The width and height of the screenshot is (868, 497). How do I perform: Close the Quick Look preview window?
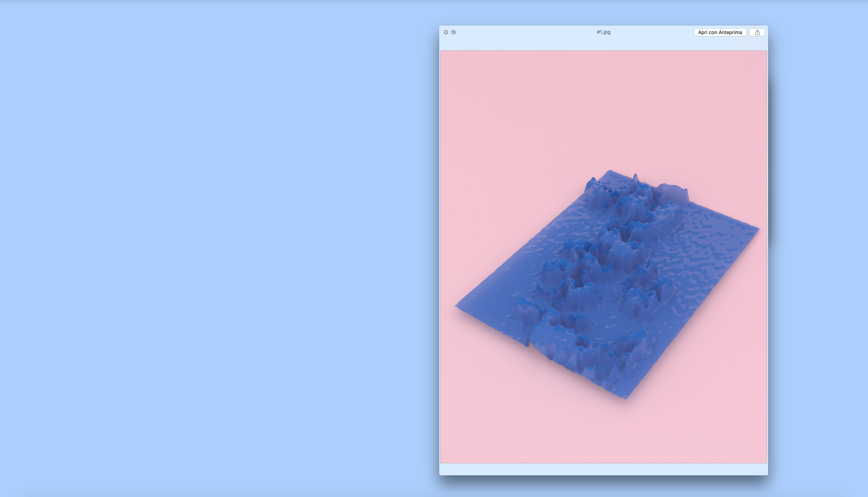coord(446,32)
